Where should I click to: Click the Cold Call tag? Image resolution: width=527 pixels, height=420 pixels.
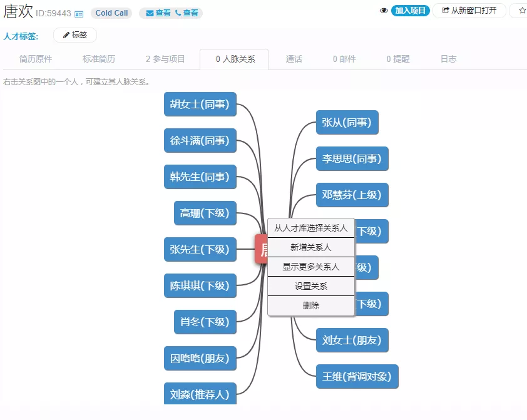(111, 13)
